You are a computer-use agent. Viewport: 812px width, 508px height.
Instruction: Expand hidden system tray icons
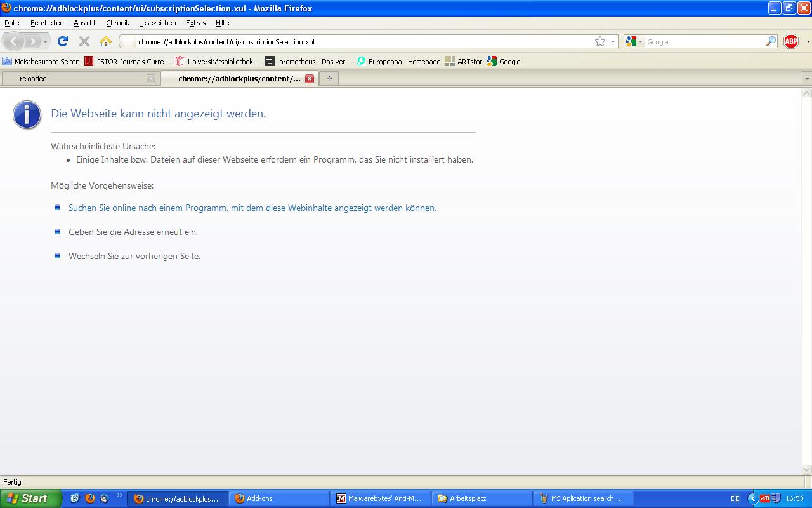tap(753, 498)
